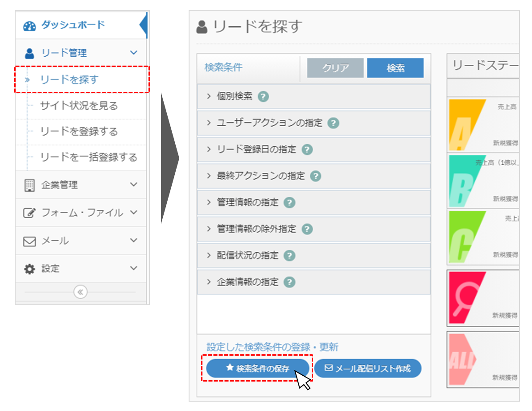Expand the リード登録日の指定 section
This screenshot has height=411, width=532.
point(313,149)
